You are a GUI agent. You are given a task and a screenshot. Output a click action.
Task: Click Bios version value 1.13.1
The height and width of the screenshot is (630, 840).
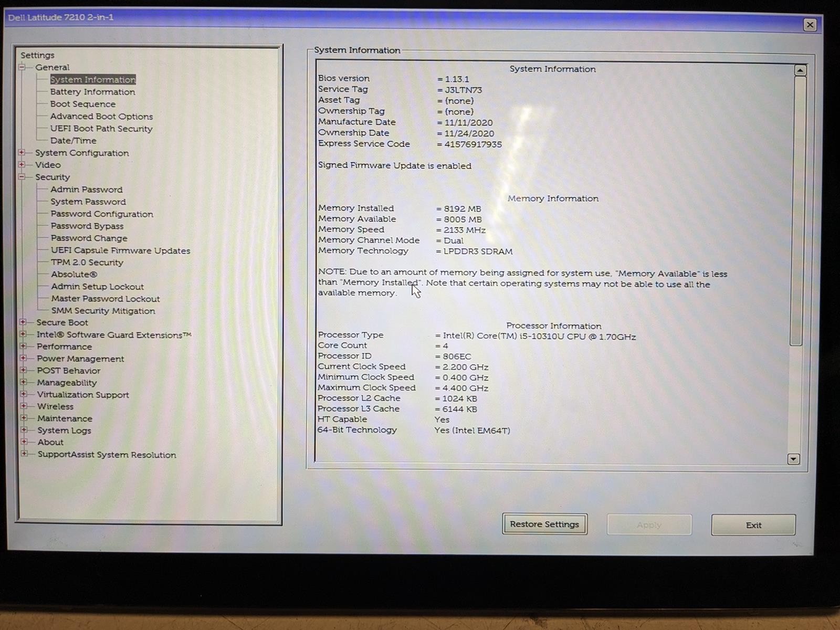click(457, 79)
